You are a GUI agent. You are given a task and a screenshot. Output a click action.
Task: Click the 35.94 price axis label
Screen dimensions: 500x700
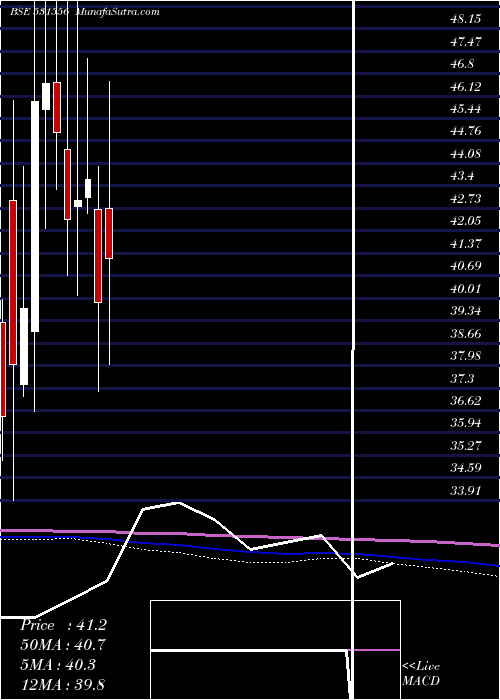(466, 422)
